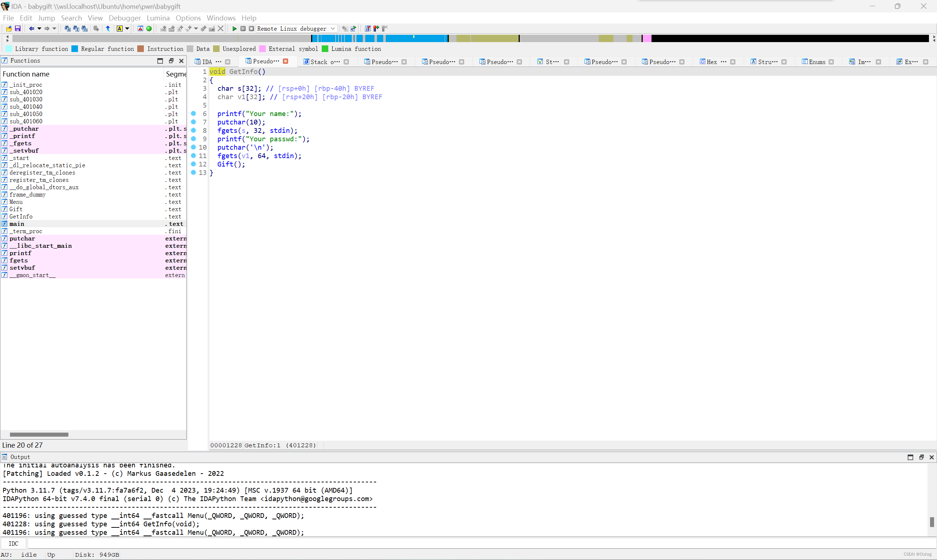
Task: Click the Search text binoculars icon
Action: (76, 29)
